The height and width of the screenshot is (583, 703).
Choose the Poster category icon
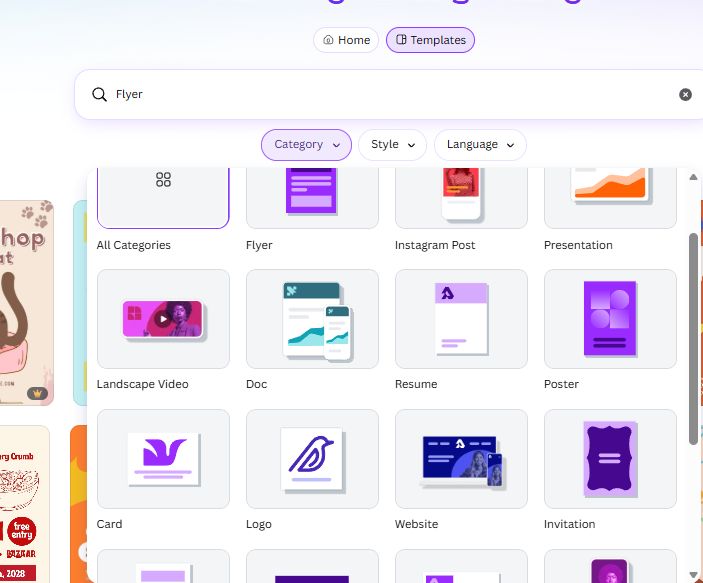(610, 319)
